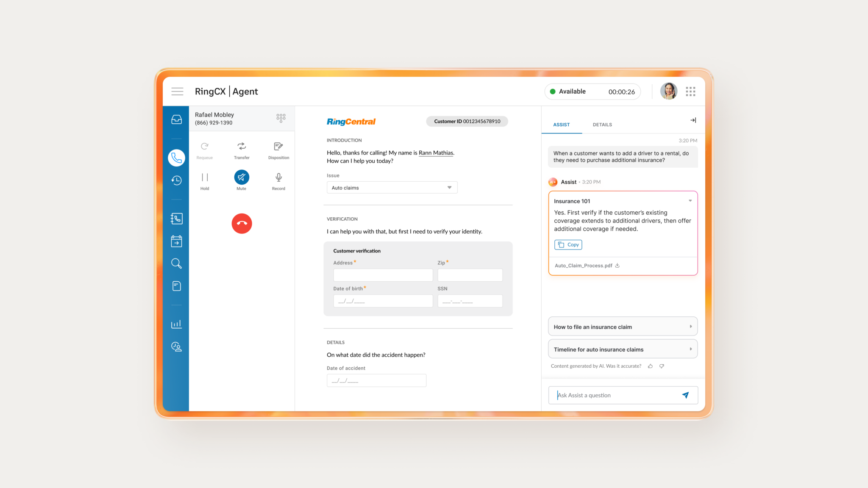Collapse the Insurance 101 card

[x=690, y=201]
